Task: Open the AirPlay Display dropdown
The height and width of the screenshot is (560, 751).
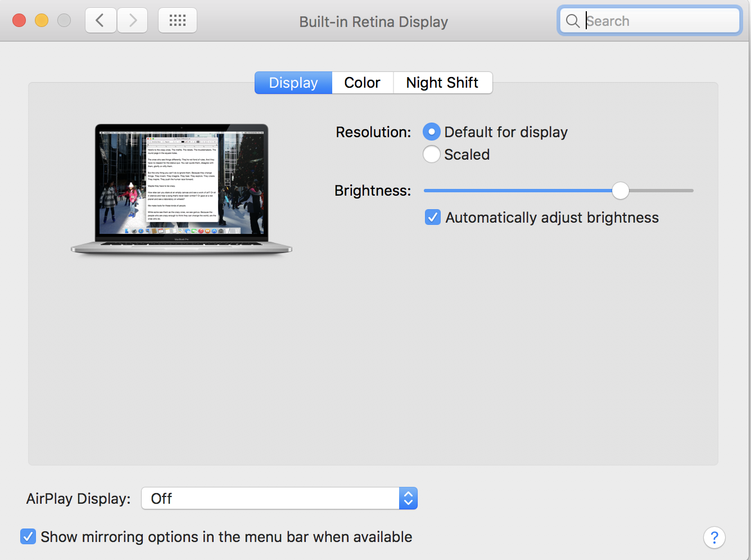Action: click(279, 498)
